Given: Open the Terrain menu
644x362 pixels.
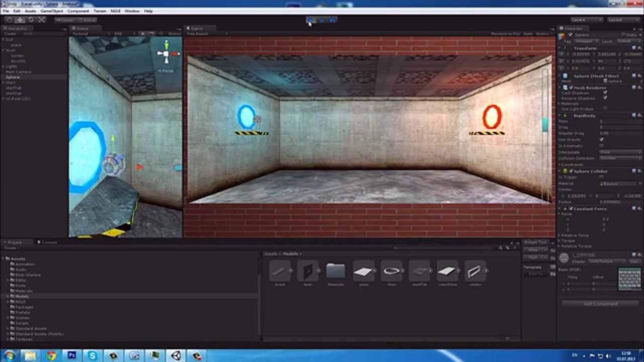Looking at the screenshot, I should (100, 11).
